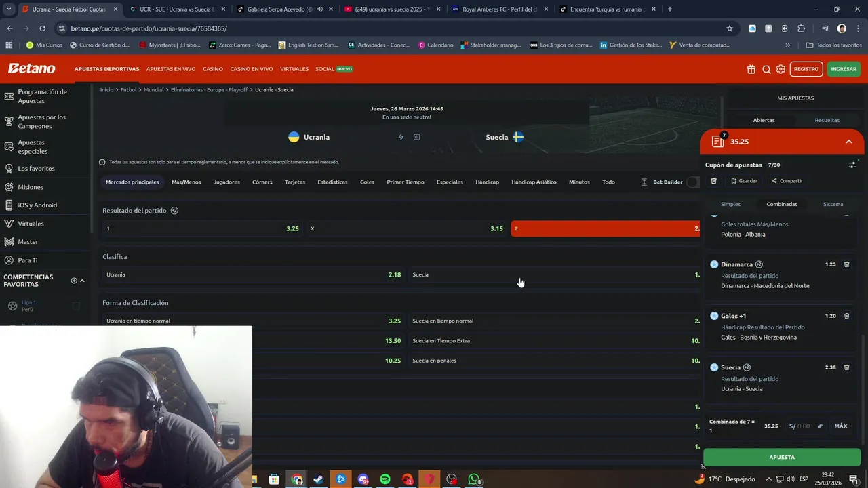This screenshot has width=868, height=488.
Task: Select Mercados principales tab
Action: coord(132,182)
